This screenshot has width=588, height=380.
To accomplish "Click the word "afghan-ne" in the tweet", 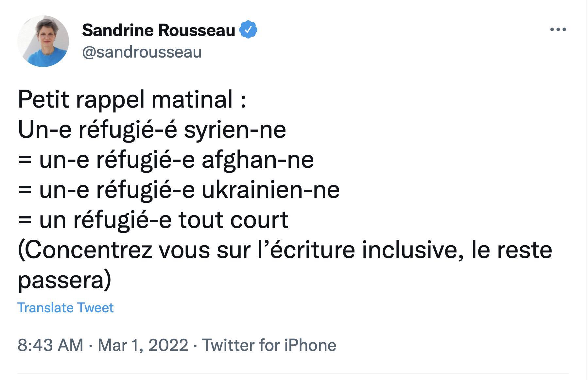I will click(x=258, y=160).
